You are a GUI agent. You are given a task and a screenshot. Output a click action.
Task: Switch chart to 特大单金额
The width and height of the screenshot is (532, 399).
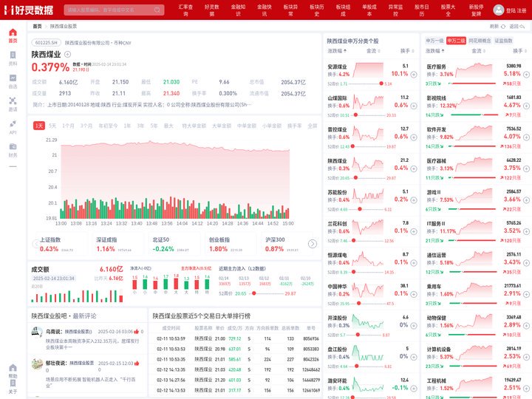click(194, 126)
